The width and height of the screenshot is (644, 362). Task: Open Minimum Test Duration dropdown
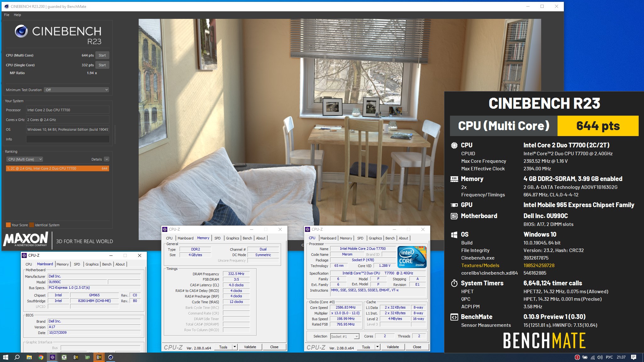pos(76,90)
